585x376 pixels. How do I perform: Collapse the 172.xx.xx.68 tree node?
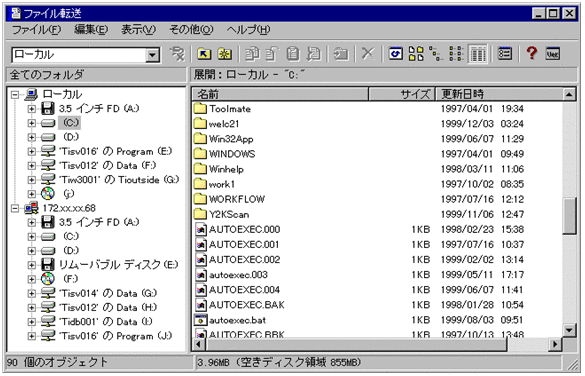coord(15,208)
